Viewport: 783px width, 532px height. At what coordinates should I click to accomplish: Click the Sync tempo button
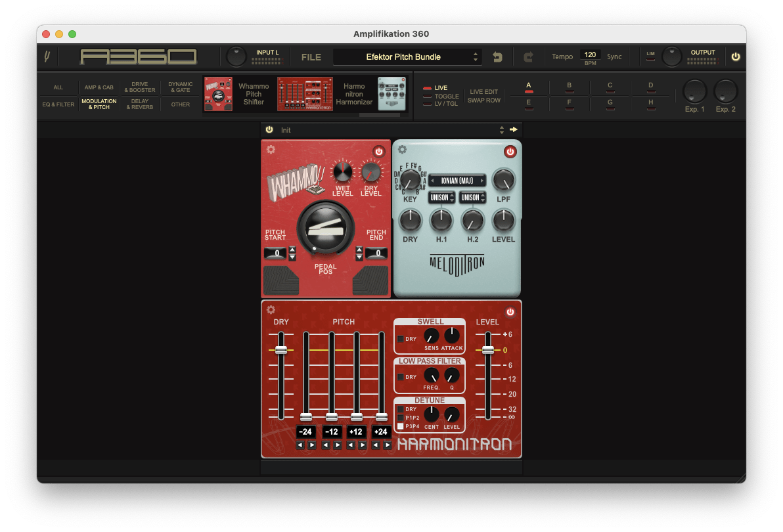[x=614, y=56]
